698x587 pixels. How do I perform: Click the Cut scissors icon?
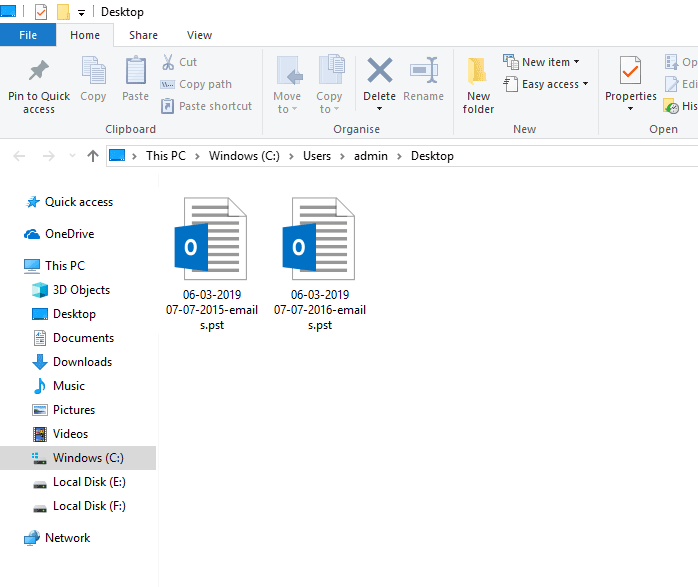tap(168, 62)
